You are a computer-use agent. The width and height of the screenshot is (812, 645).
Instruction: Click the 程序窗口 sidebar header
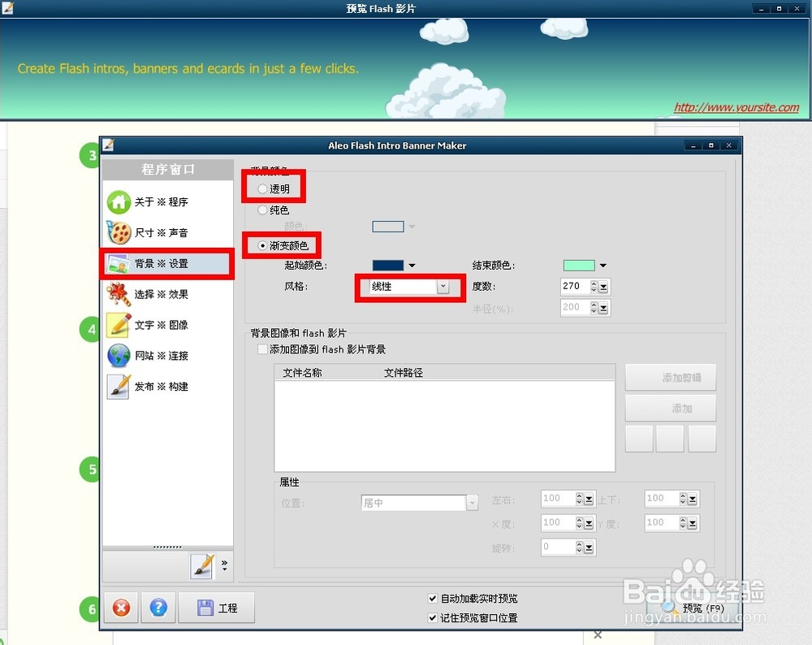point(168,170)
